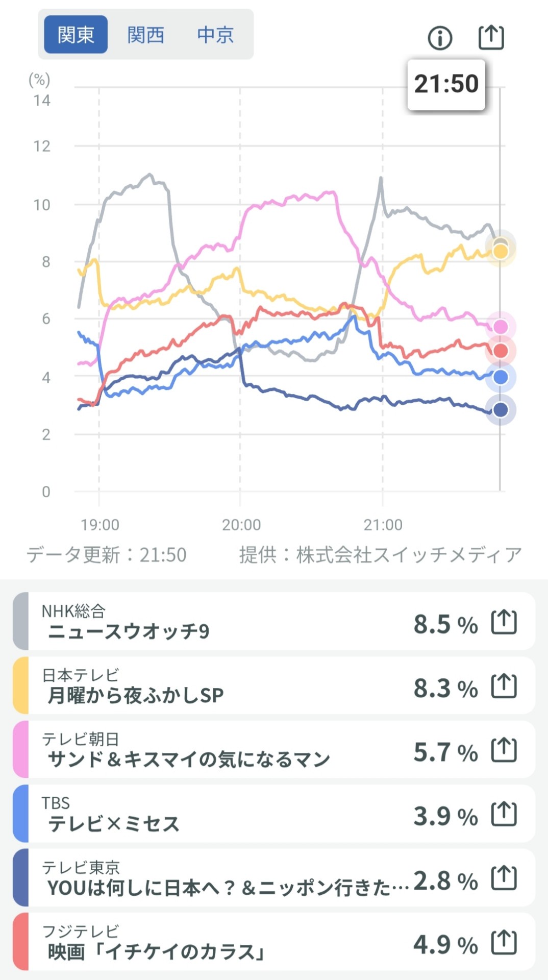Tap the yellow 日本テレビ data point on chart
Viewport: 548px width, 980px height.
tap(501, 252)
